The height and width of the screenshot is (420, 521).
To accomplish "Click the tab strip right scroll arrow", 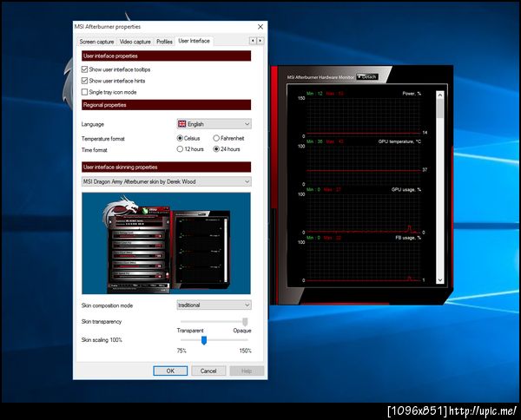I will pos(260,41).
